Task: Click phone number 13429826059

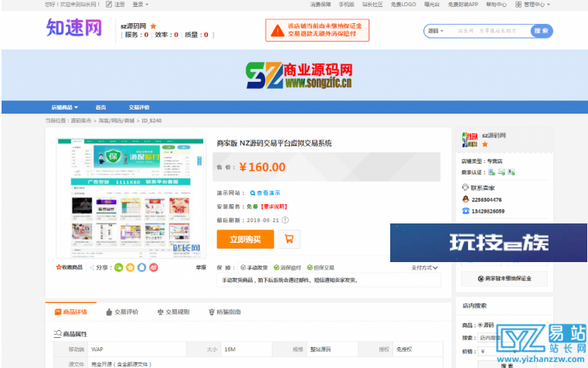Action: [x=488, y=211]
